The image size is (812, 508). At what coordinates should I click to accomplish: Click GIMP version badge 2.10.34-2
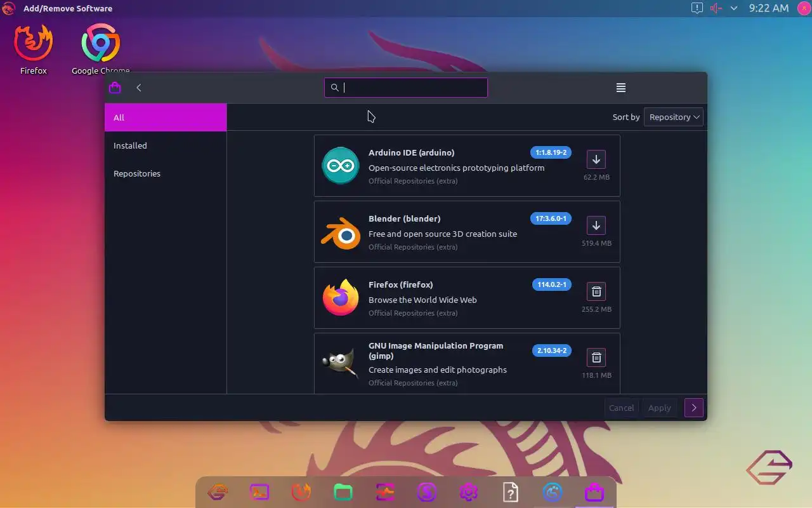(552, 351)
